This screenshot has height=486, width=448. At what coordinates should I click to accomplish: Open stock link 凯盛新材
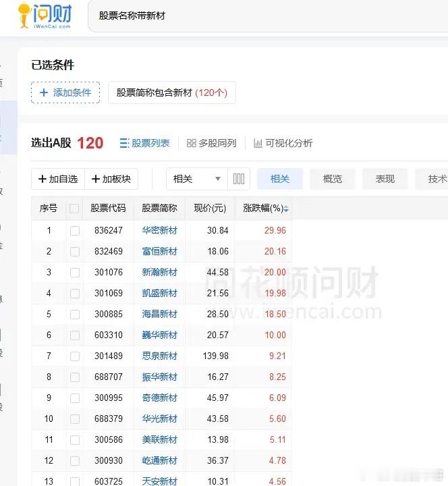(x=159, y=293)
